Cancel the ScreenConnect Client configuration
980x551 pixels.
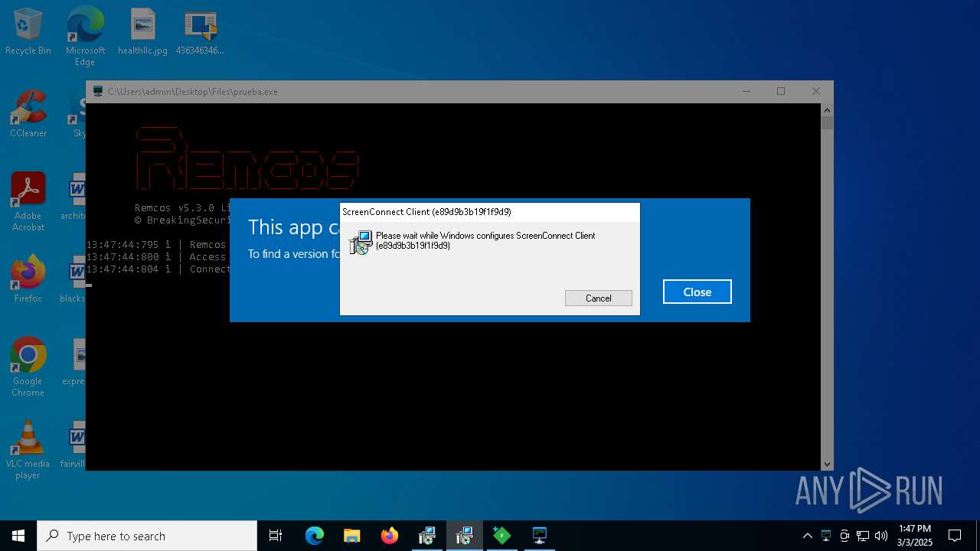click(x=599, y=298)
